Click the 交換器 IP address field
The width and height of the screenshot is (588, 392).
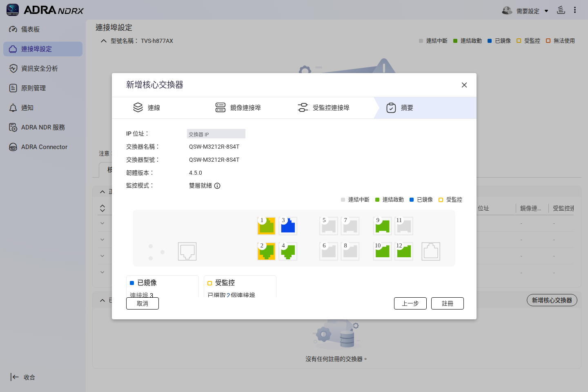(x=216, y=134)
